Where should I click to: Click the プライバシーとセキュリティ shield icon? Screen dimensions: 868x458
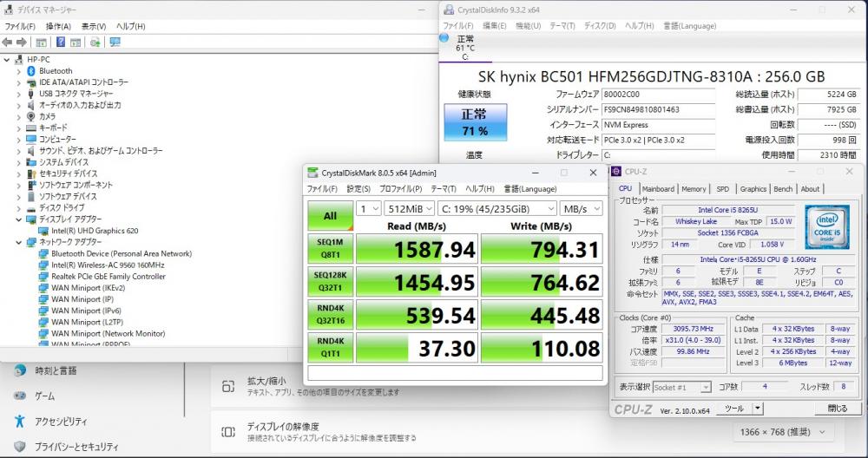[x=20, y=447]
